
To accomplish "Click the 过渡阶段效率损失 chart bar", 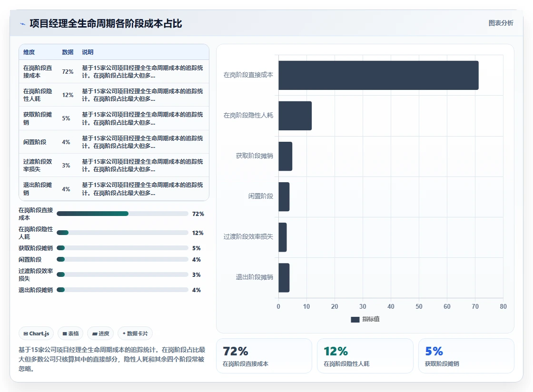I will coord(283,237).
